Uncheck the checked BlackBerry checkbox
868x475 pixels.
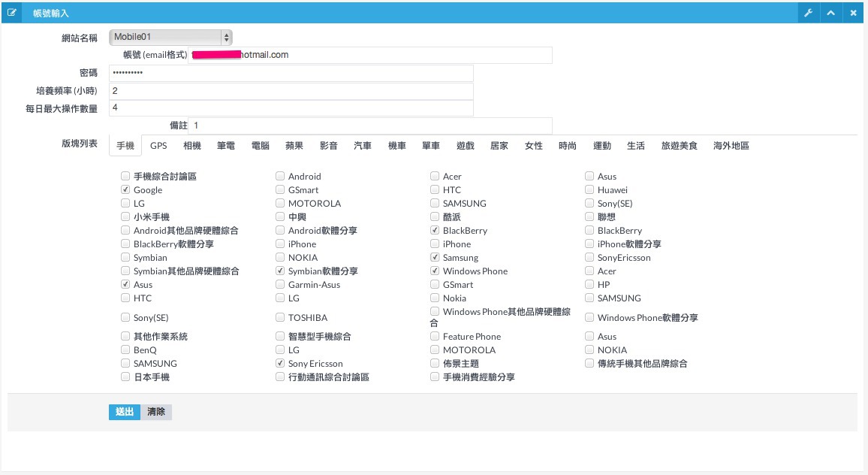435,231
